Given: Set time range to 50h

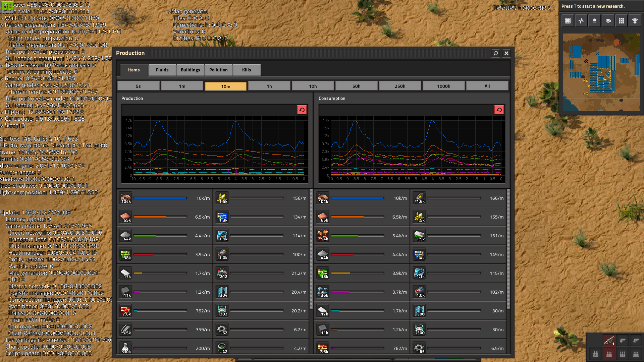Looking at the screenshot, I should pyautogui.click(x=356, y=86).
